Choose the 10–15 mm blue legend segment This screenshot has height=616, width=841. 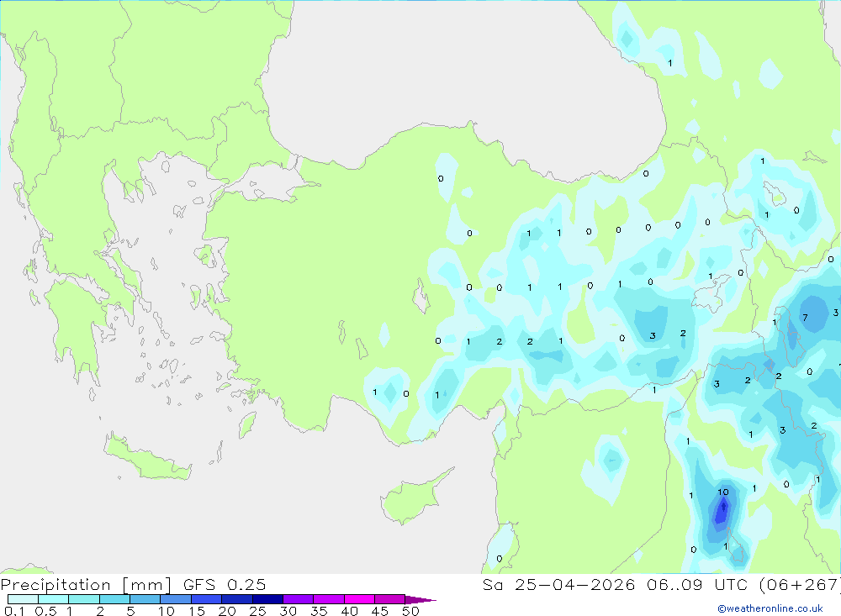point(176,599)
